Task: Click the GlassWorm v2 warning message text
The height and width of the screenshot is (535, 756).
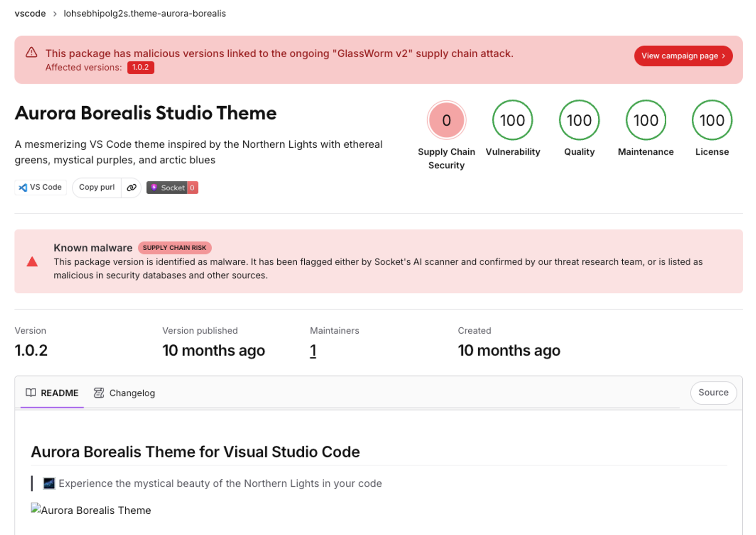Action: 279,53
